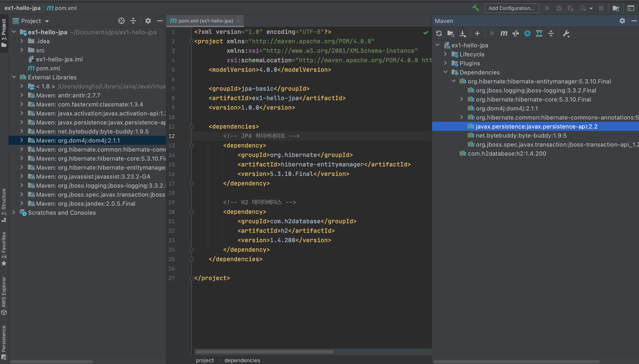Image resolution: width=639 pixels, height=364 pixels.
Task: Click the Add Maven Projects plus icon
Action: tap(477, 34)
